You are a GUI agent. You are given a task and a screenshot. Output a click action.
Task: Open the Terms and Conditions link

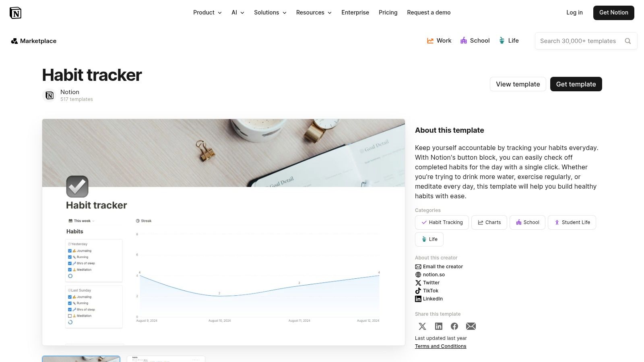pyautogui.click(x=441, y=346)
